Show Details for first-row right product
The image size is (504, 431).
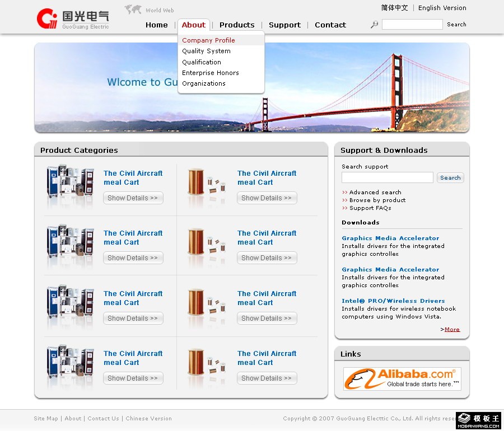pos(267,198)
